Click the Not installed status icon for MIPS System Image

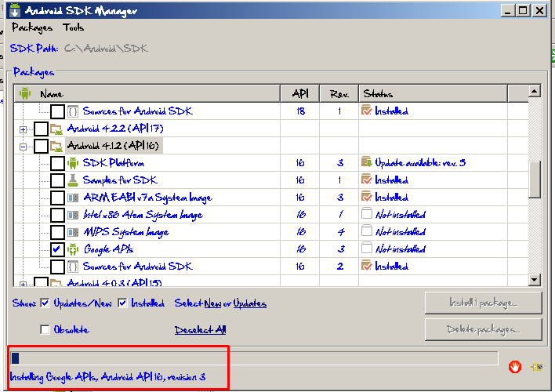367,230
